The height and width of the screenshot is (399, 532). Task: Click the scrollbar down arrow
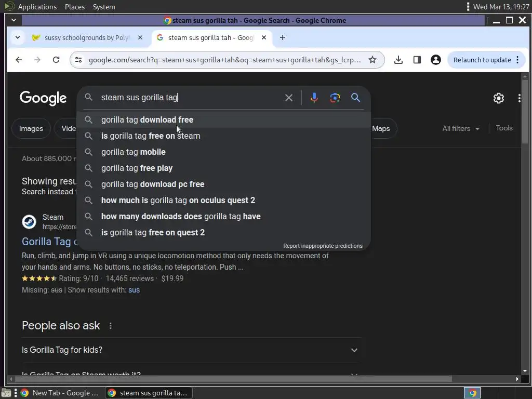[x=525, y=371]
